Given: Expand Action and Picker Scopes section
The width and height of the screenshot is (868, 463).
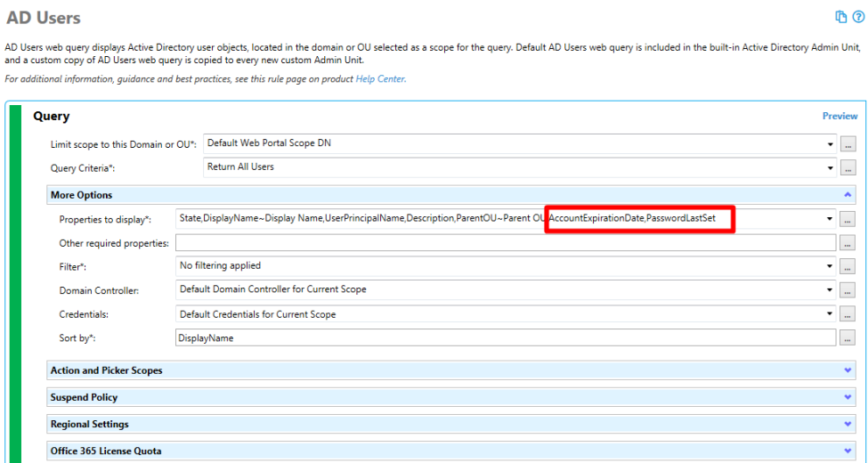Looking at the screenshot, I should click(451, 370).
